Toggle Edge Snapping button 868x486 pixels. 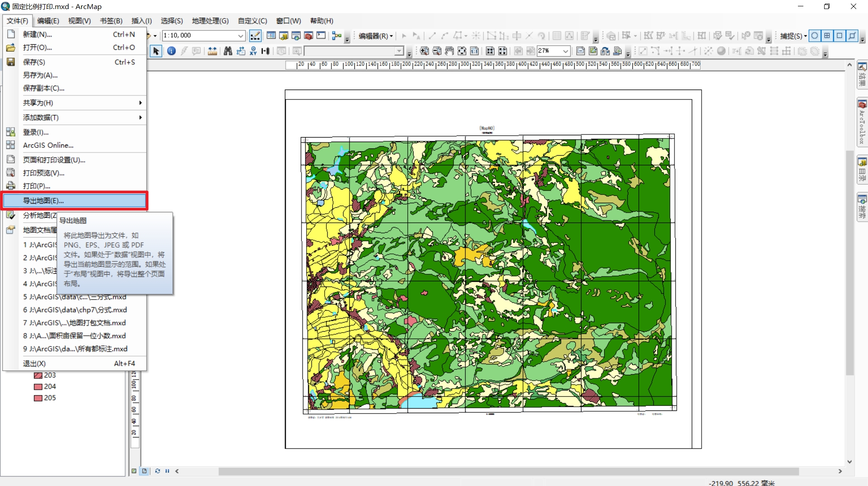852,36
